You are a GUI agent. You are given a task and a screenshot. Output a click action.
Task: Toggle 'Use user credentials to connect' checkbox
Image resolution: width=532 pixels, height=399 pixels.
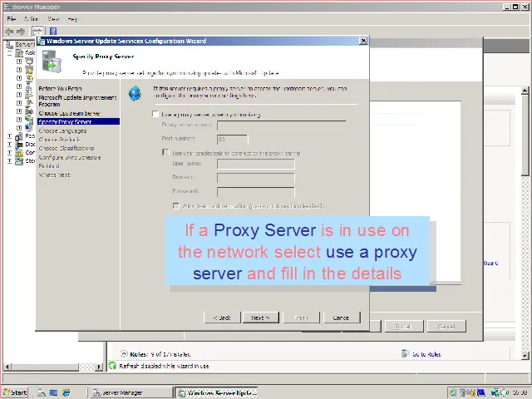coord(165,153)
